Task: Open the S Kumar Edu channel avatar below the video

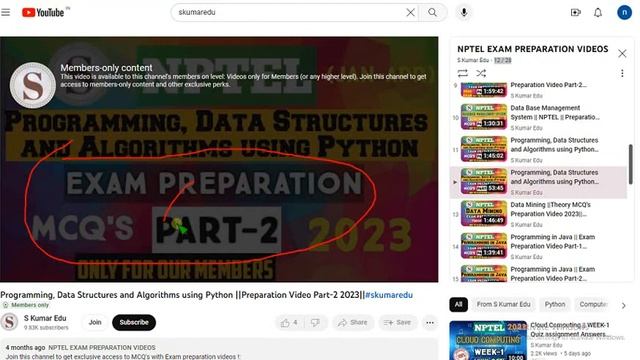Action: click(9, 322)
